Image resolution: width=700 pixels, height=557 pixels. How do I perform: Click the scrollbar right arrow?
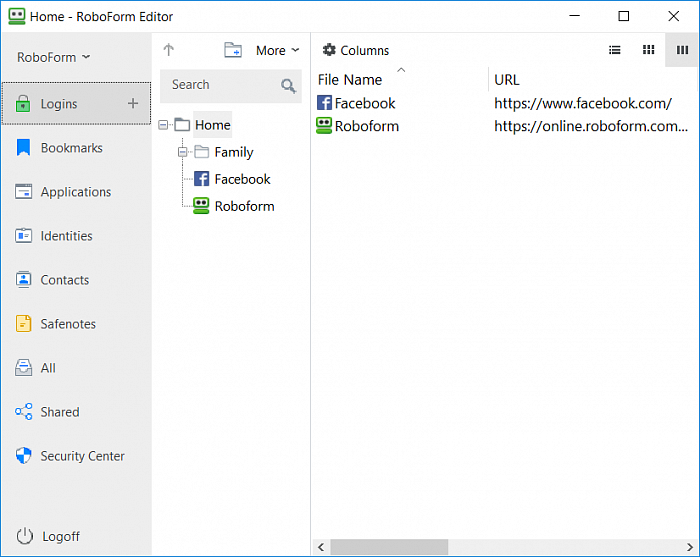coord(690,547)
